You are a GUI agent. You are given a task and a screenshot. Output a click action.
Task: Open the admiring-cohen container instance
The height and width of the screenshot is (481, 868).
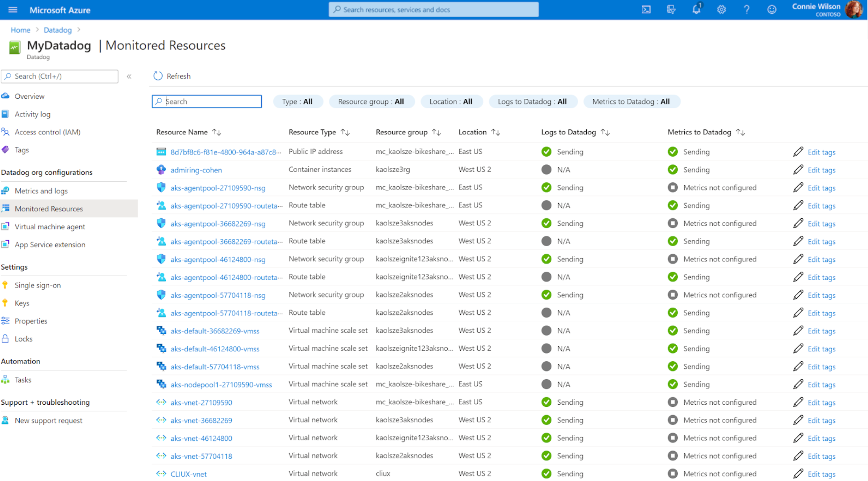[197, 170]
